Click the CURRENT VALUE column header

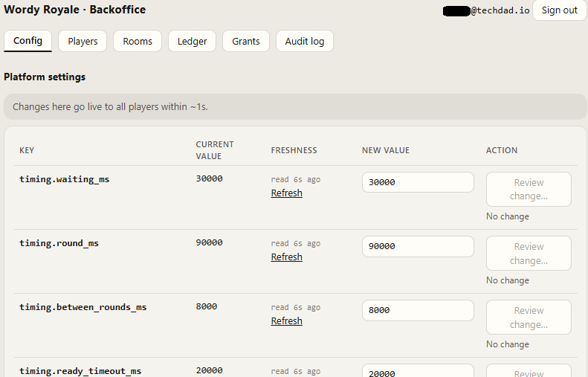coord(215,150)
